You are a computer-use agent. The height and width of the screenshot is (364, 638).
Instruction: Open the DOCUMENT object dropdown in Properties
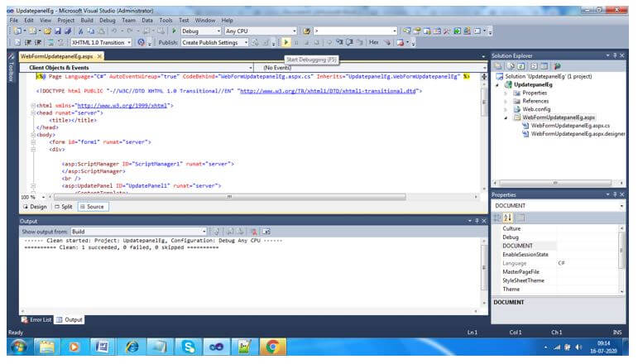559,206
